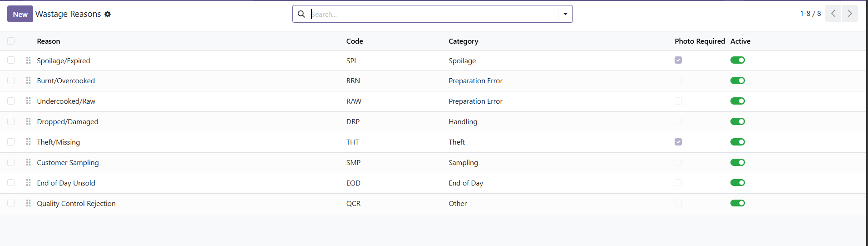Go to next page arrow

849,14
